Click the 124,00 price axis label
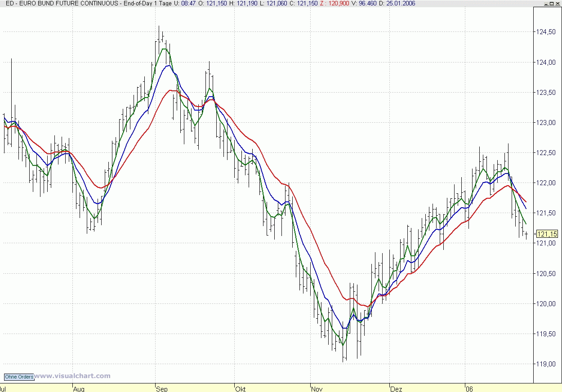Viewport: 562px width, 392px height. pos(546,62)
